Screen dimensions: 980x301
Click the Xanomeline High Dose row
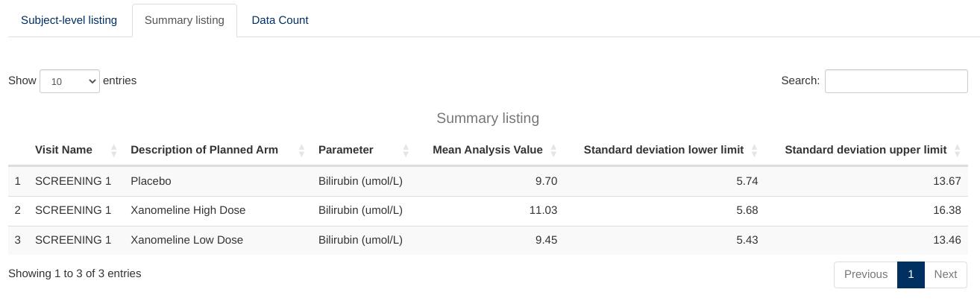pyautogui.click(x=188, y=210)
